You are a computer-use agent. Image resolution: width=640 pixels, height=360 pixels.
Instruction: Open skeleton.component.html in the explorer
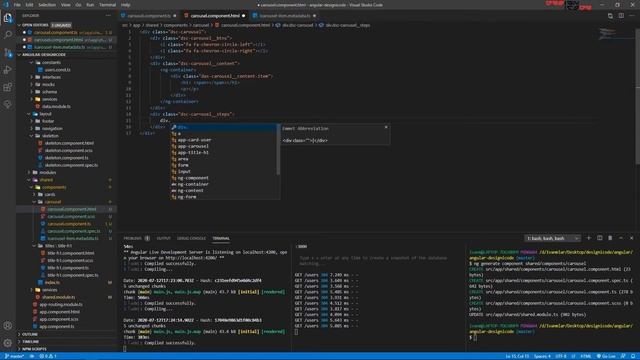69,143
